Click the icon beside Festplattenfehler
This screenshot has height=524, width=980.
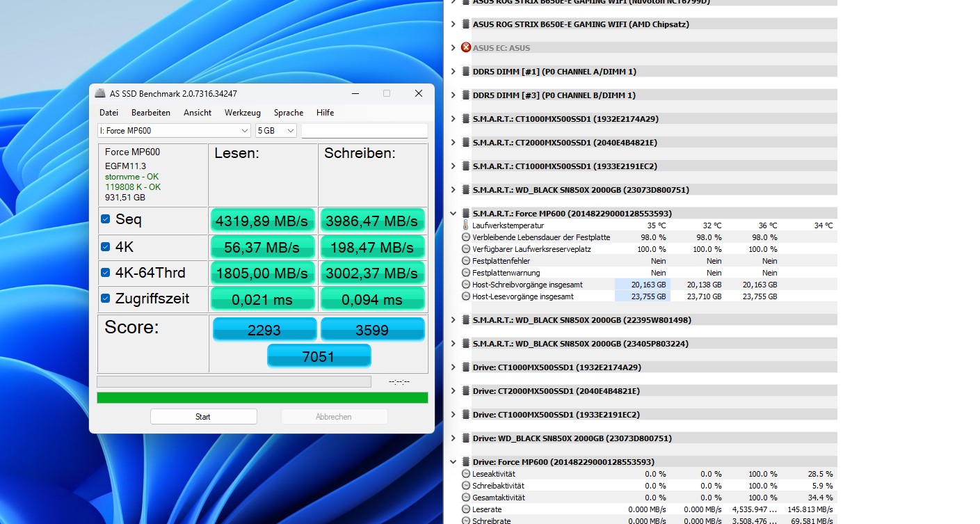(x=466, y=261)
